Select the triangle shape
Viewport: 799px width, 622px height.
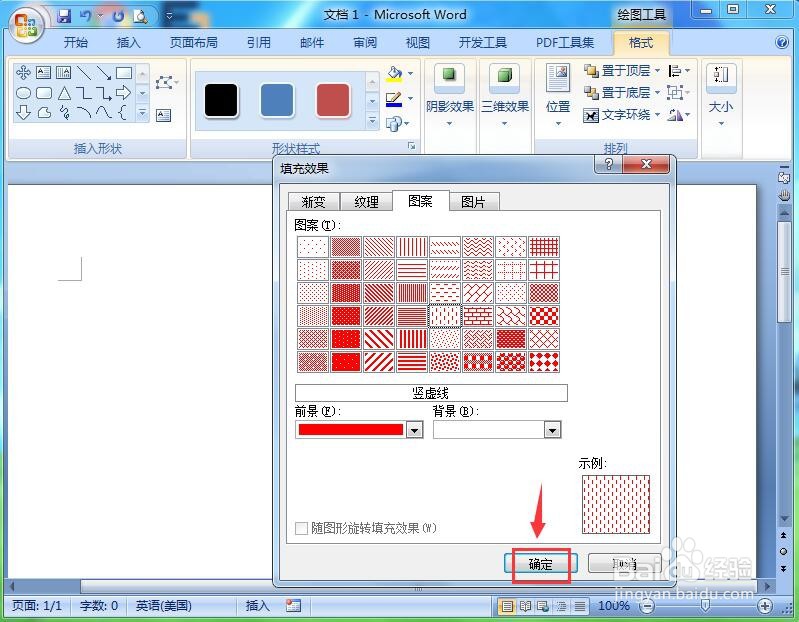point(64,93)
